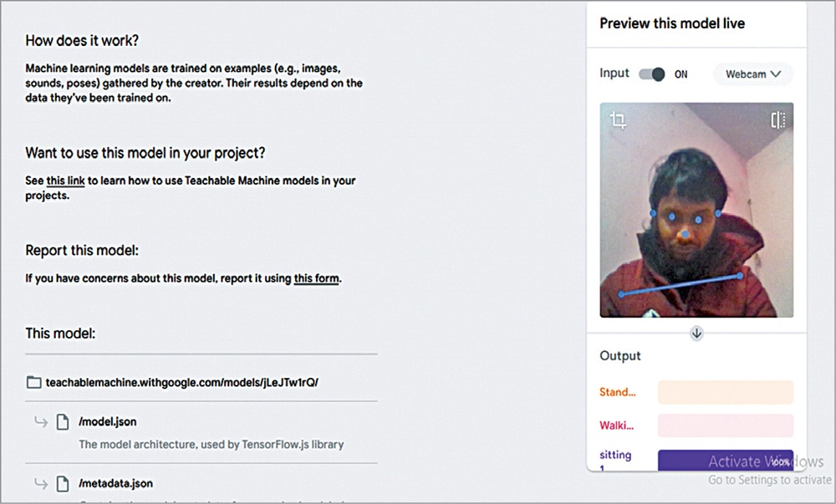Click the Standing output confidence bar
This screenshot has width=836, height=504.
pyautogui.click(x=725, y=392)
